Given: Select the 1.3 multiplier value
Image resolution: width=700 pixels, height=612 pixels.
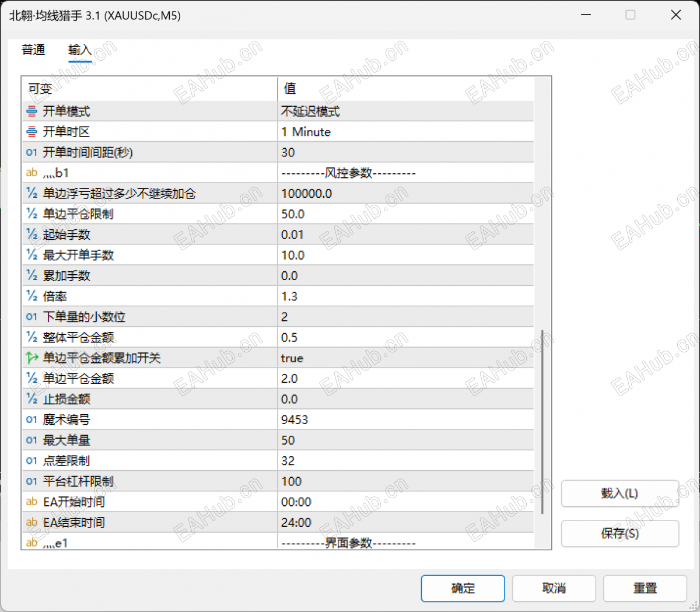Looking at the screenshot, I should coord(405,296).
